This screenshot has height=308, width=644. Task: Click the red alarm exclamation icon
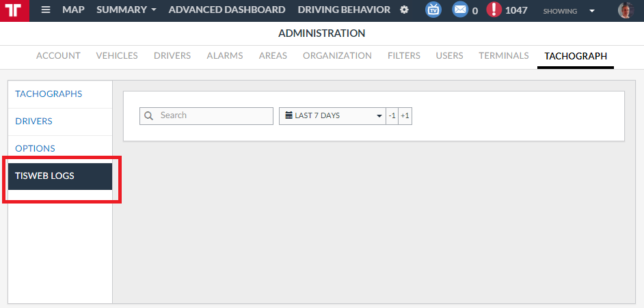[494, 10]
